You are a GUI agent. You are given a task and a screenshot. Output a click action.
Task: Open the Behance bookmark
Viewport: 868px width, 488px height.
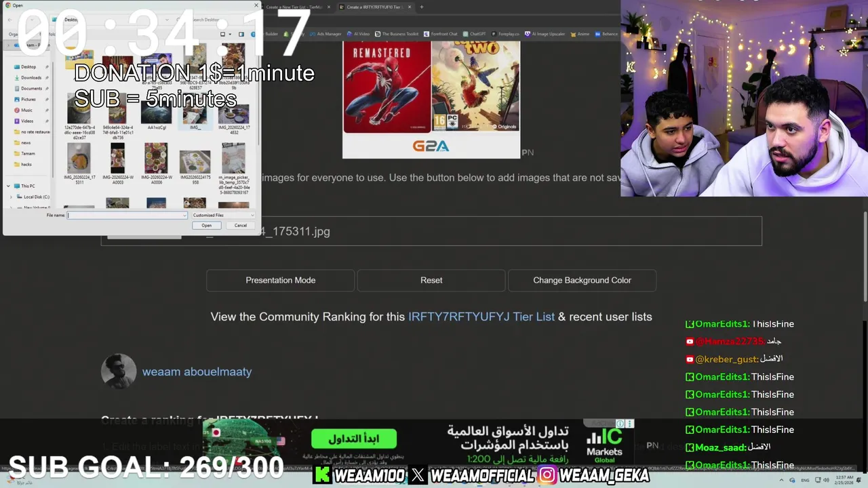[x=607, y=34]
